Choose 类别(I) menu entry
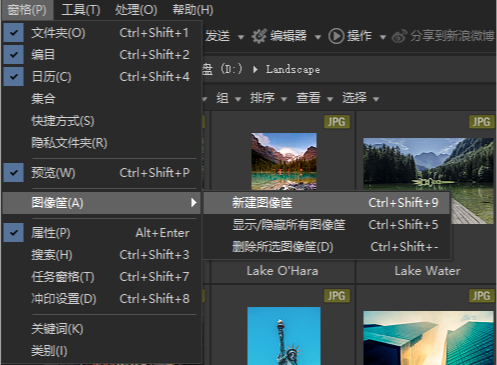The image size is (497, 365). coord(101,351)
